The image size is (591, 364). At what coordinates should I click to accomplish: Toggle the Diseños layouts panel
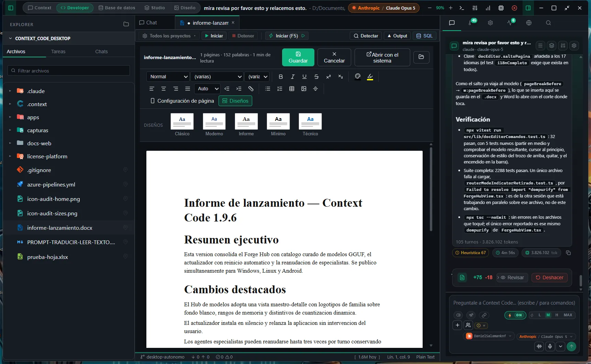(x=235, y=101)
